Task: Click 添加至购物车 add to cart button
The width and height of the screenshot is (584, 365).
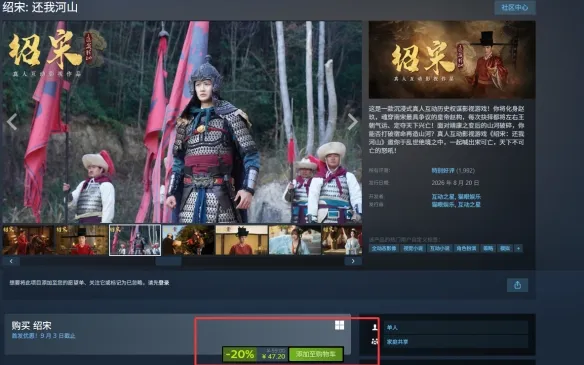Action: [316, 354]
